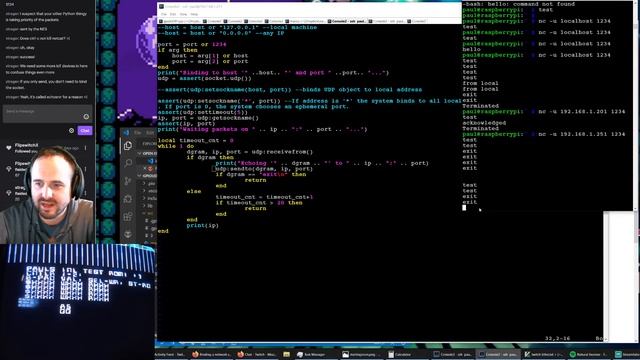The width and height of the screenshot is (640, 360).
Task: Click the 'local timeout_cnt = 0' code line
Action: click(x=196, y=140)
